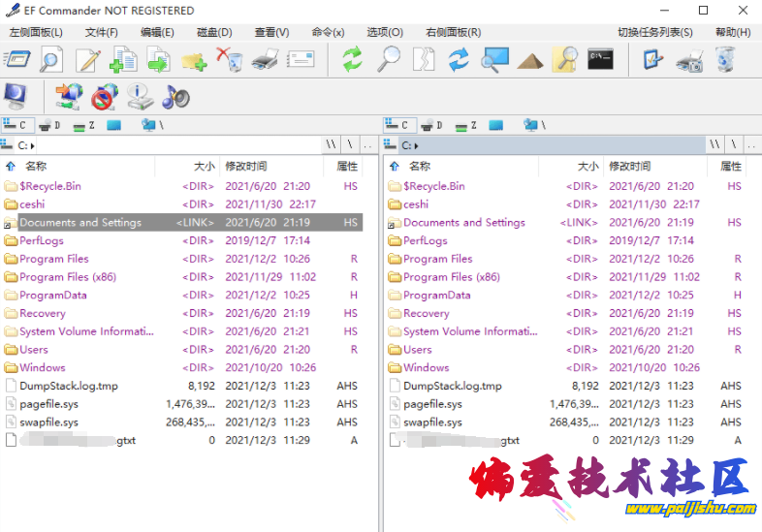The width and height of the screenshot is (762, 532).
Task: Open the command prompt icon
Action: (600, 60)
